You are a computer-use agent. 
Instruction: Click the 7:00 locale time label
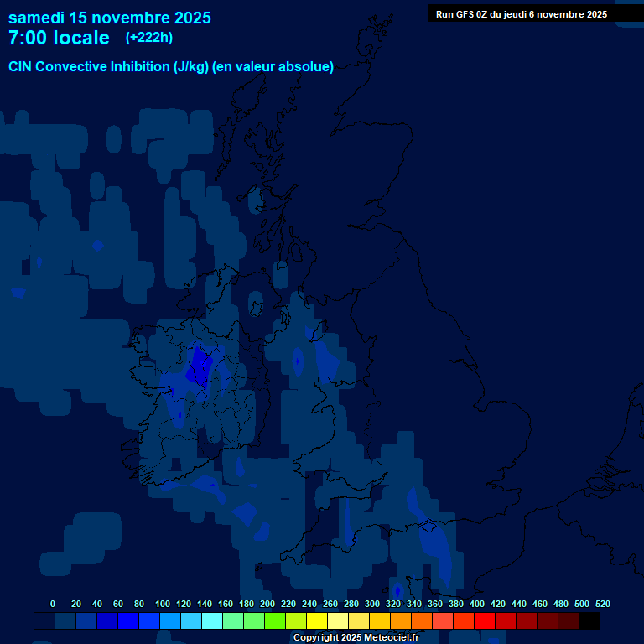[59, 38]
